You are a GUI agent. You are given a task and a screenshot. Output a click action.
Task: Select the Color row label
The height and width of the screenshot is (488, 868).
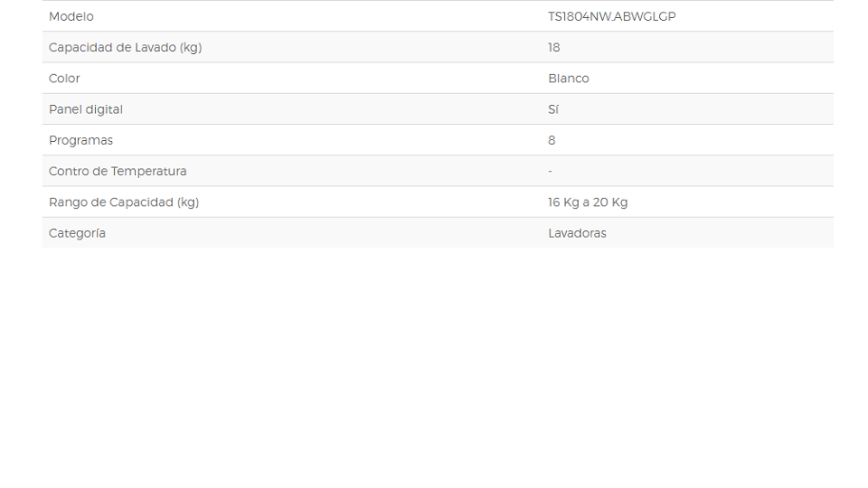tap(64, 79)
